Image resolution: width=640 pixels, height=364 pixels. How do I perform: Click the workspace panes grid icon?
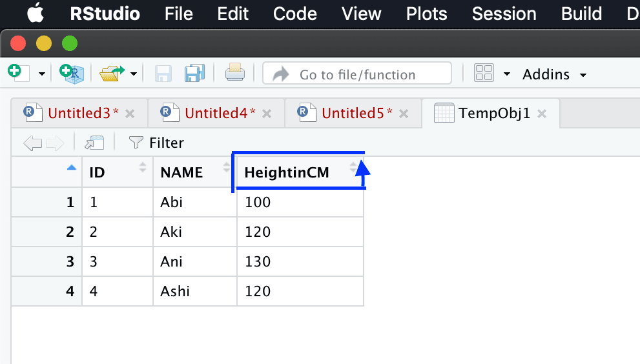pos(484,74)
